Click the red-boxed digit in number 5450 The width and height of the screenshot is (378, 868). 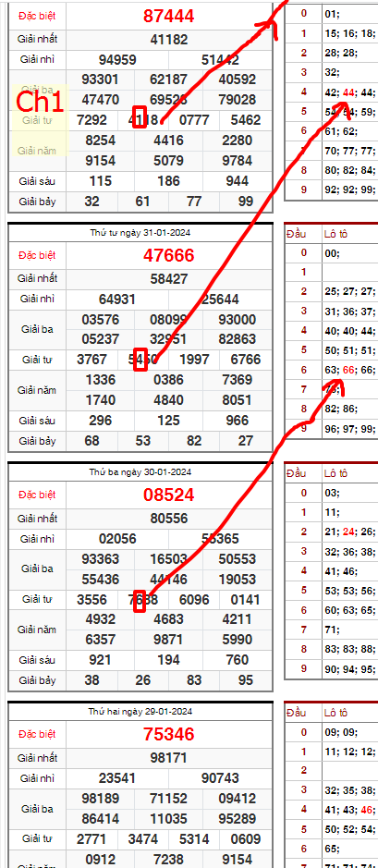pyautogui.click(x=140, y=360)
